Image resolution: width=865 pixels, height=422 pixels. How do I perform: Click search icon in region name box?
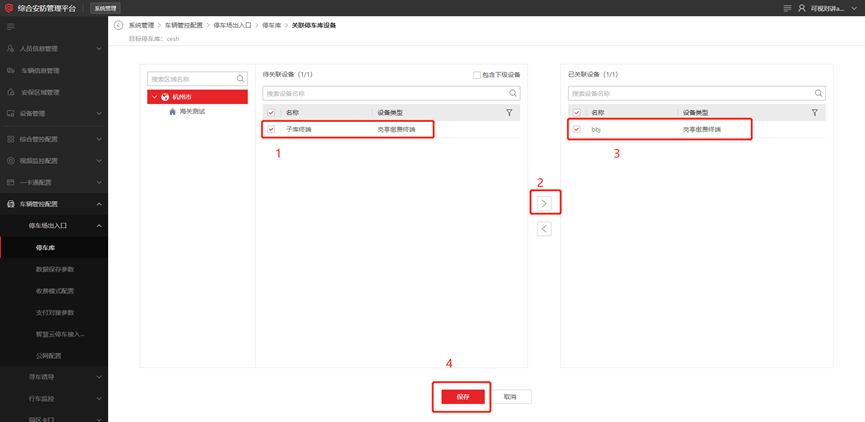point(241,79)
